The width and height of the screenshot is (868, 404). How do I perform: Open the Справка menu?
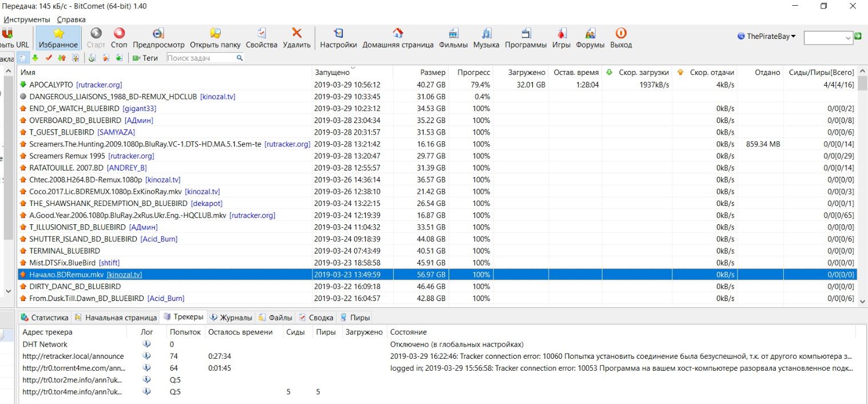71,19
